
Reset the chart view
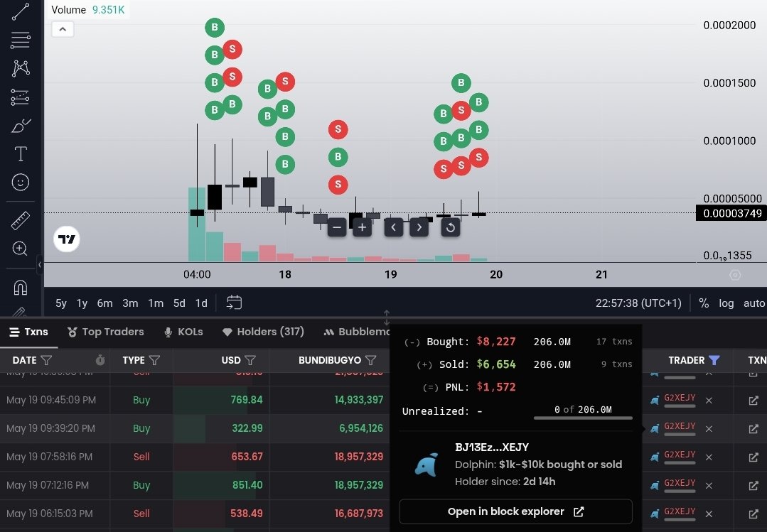[451, 227]
